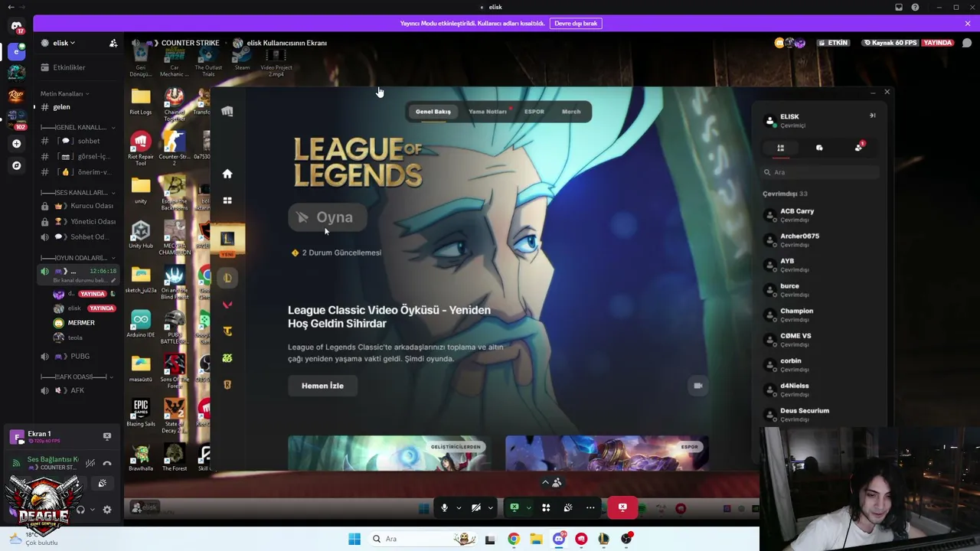The width and height of the screenshot is (980, 551).
Task: Select Legends of Runeterra icon in Riot sidebar
Action: 227,384
